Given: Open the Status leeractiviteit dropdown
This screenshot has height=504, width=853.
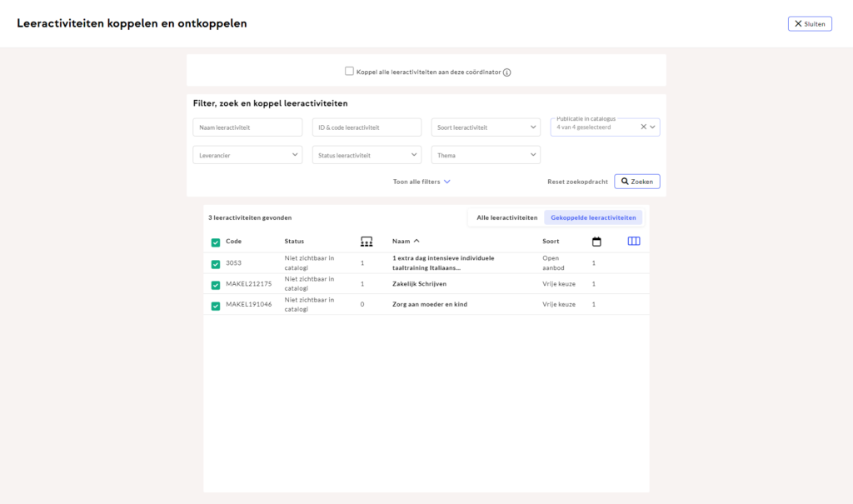Looking at the screenshot, I should tap(367, 155).
